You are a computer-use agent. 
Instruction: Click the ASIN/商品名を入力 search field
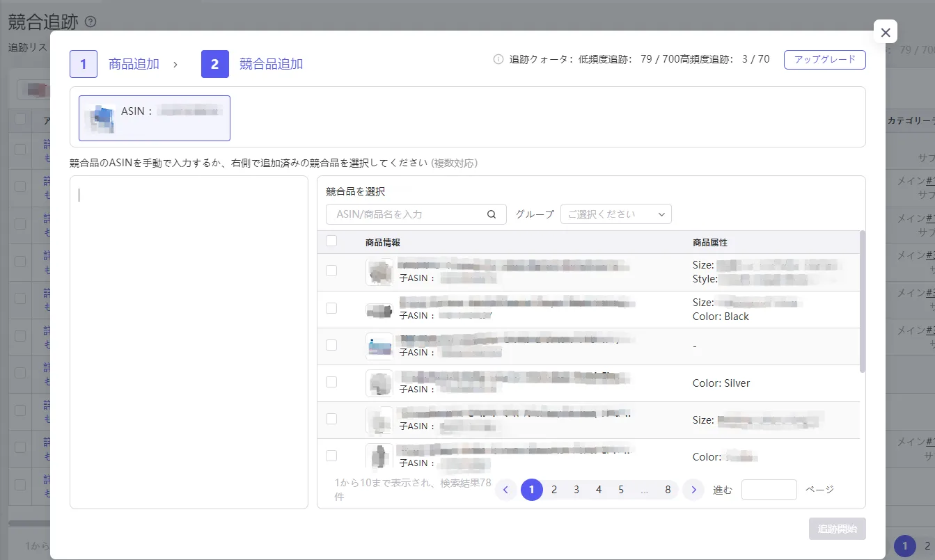click(x=416, y=214)
